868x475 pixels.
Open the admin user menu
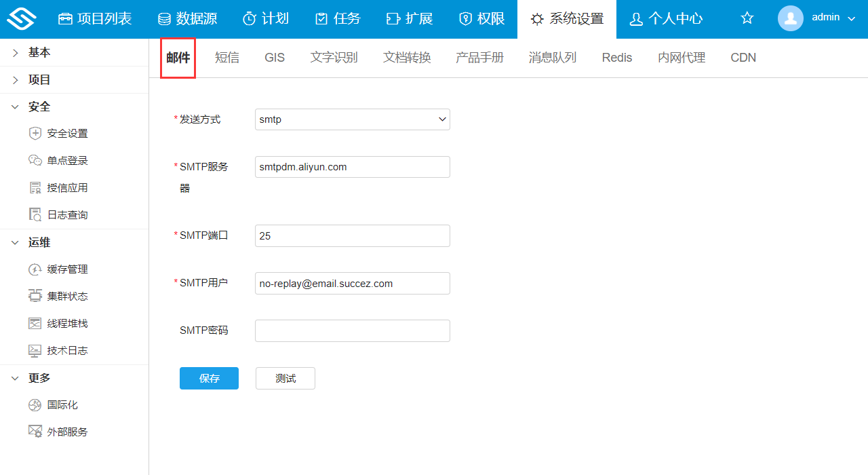point(817,18)
